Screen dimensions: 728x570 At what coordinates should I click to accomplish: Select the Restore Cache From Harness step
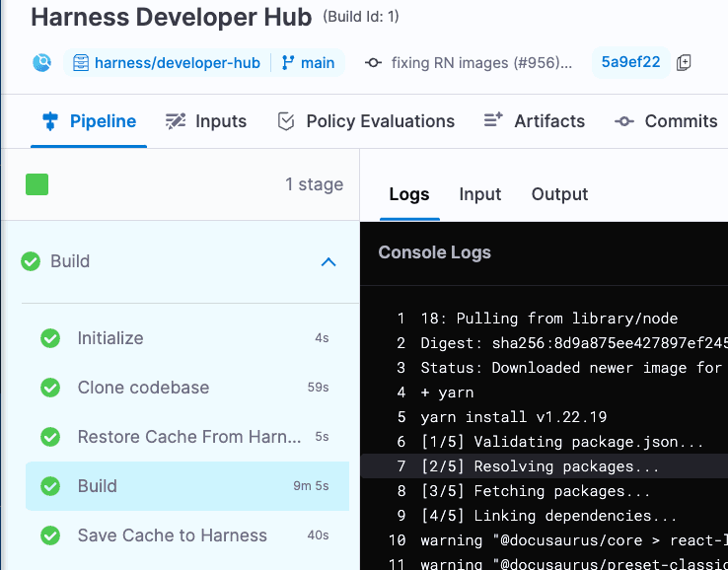click(x=187, y=436)
